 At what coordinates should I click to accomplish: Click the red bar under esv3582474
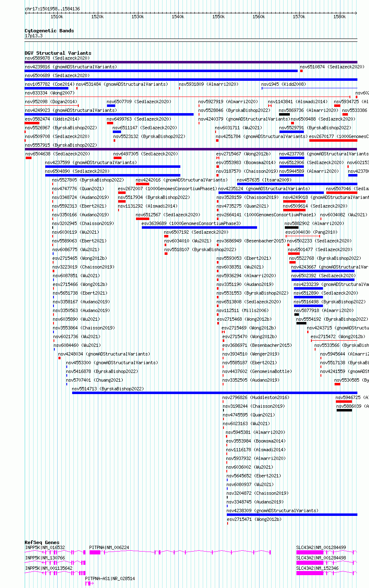click(x=32, y=123)
